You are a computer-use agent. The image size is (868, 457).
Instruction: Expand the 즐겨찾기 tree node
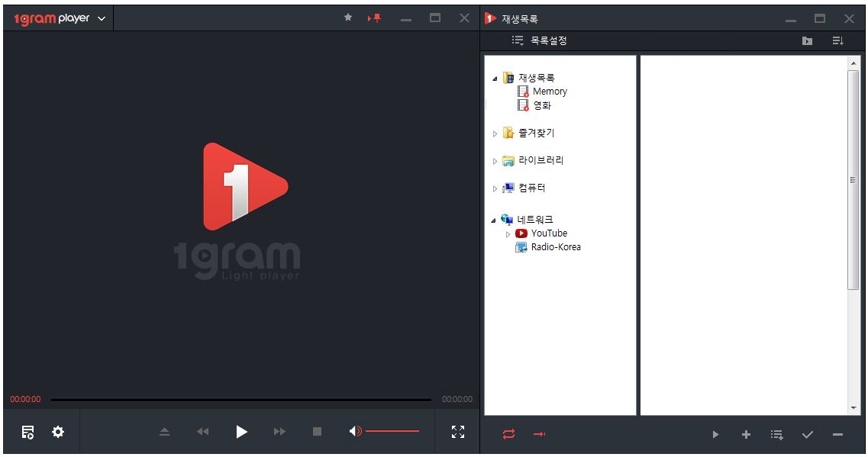[495, 134]
